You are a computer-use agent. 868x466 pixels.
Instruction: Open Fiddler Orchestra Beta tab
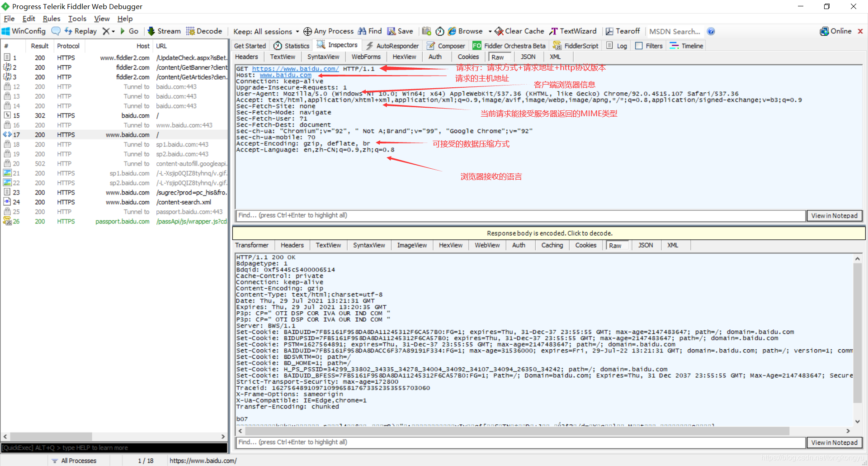(x=509, y=46)
